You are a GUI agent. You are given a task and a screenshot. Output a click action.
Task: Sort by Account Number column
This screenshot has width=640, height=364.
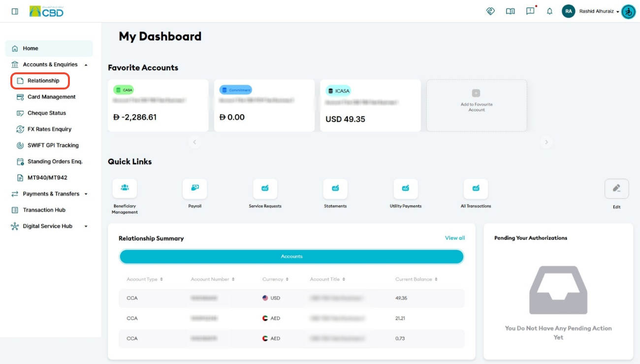[x=213, y=279]
